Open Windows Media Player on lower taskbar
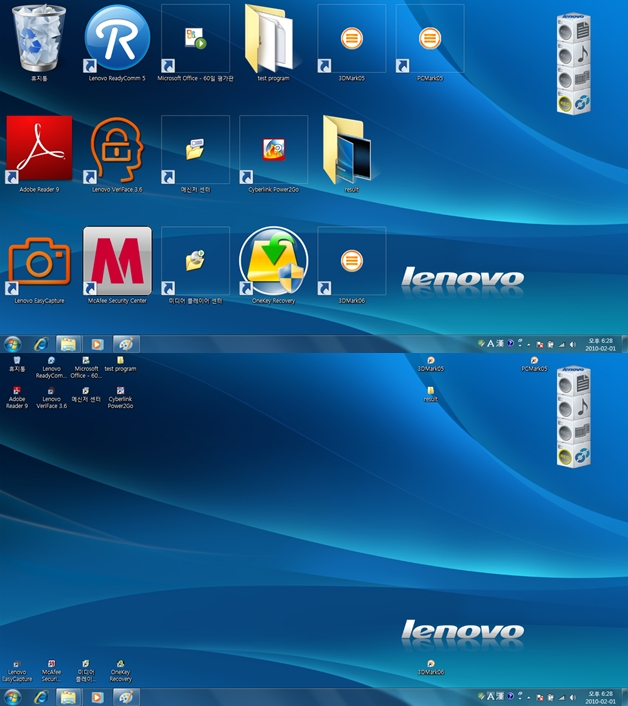Viewport: 628px width, 706px height. [97, 697]
